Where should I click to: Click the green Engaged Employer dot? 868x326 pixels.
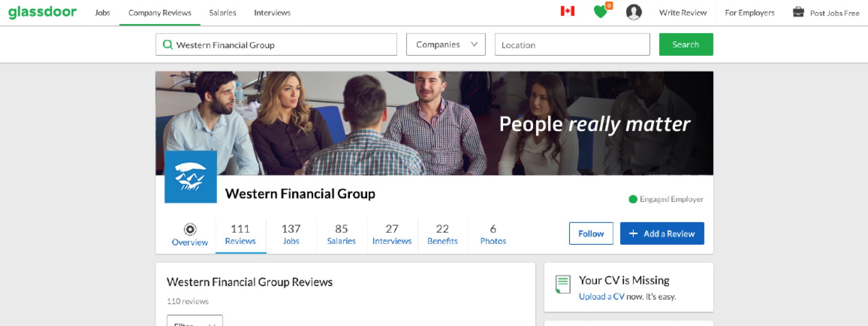pos(633,199)
